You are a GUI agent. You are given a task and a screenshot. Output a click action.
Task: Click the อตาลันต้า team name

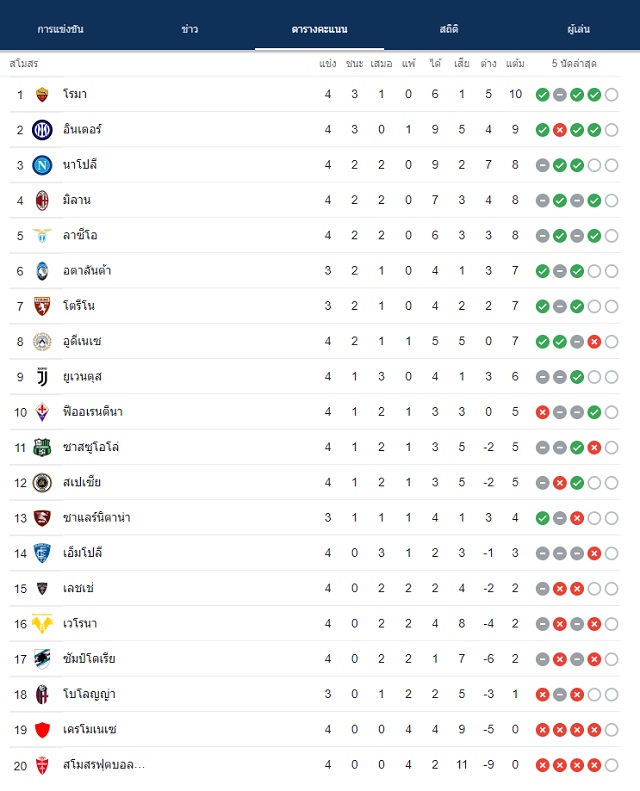pyautogui.click(x=87, y=270)
